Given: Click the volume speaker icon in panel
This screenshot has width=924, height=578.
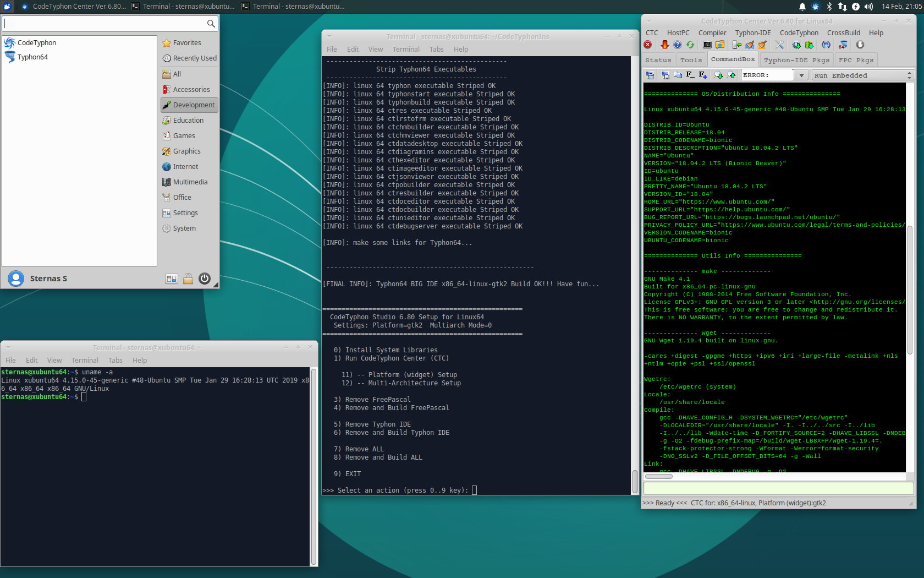Looking at the screenshot, I should pos(869,7).
